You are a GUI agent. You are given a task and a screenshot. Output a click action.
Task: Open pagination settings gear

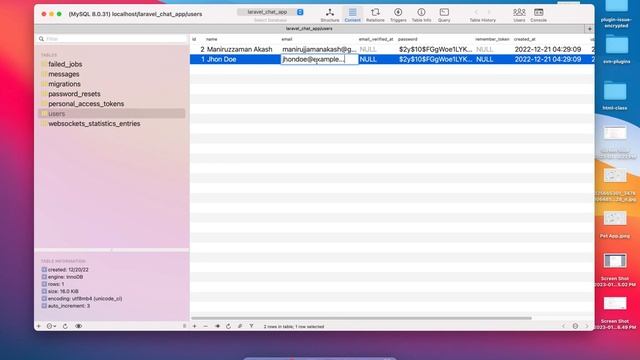575,326
